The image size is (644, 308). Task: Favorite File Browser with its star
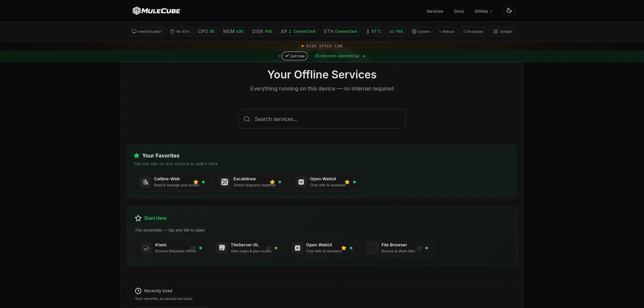(419, 248)
